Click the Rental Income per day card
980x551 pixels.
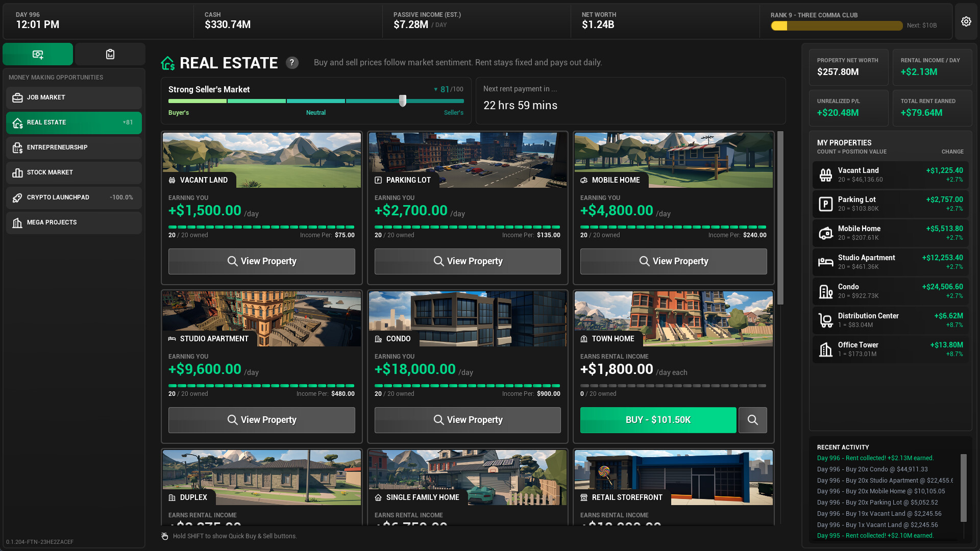pos(933,67)
